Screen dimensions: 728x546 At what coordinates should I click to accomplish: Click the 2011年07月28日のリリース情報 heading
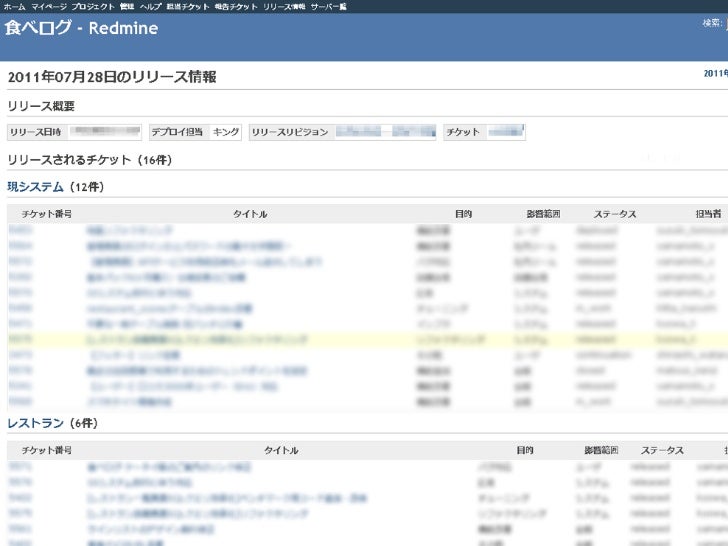(112, 77)
